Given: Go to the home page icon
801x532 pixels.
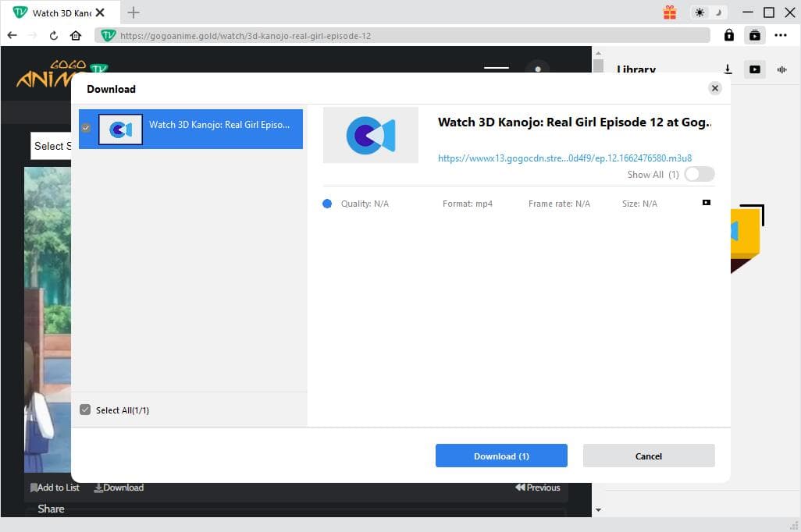Looking at the screenshot, I should coord(76,35).
